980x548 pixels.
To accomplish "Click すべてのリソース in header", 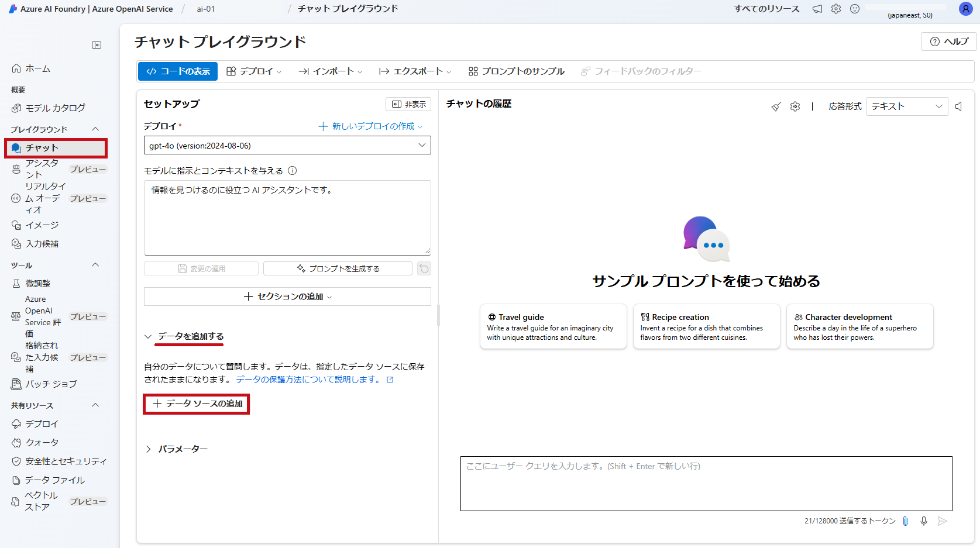I will tap(766, 9).
